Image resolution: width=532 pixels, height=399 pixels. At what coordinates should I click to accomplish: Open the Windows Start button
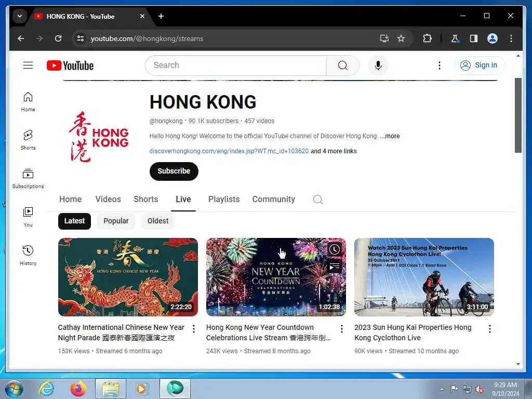click(x=14, y=389)
